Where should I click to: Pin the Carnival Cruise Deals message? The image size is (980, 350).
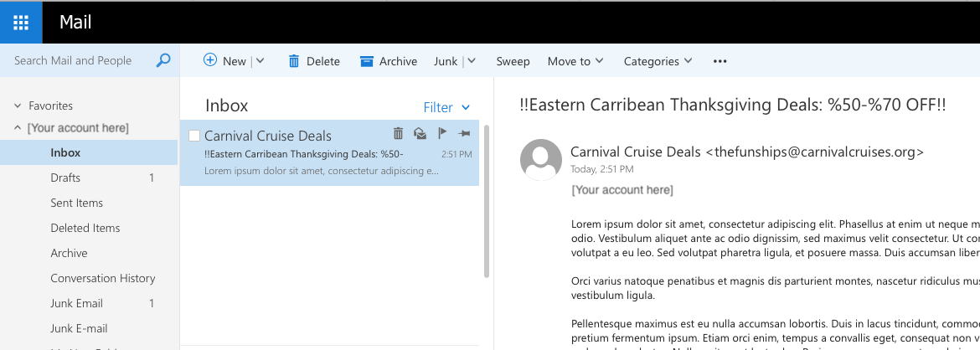tap(465, 133)
